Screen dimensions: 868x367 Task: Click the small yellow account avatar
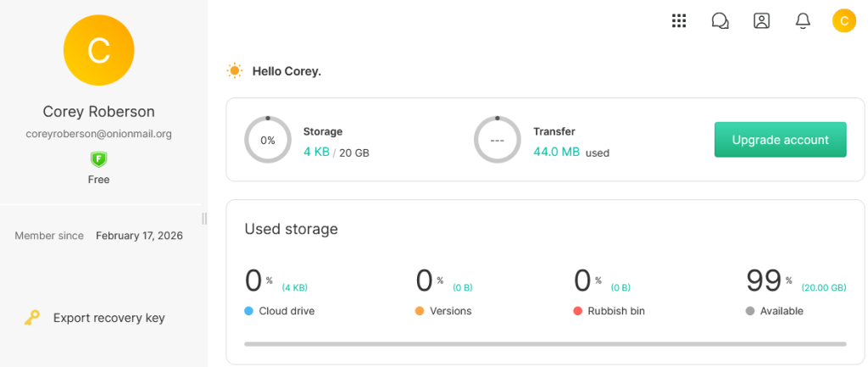point(843,20)
